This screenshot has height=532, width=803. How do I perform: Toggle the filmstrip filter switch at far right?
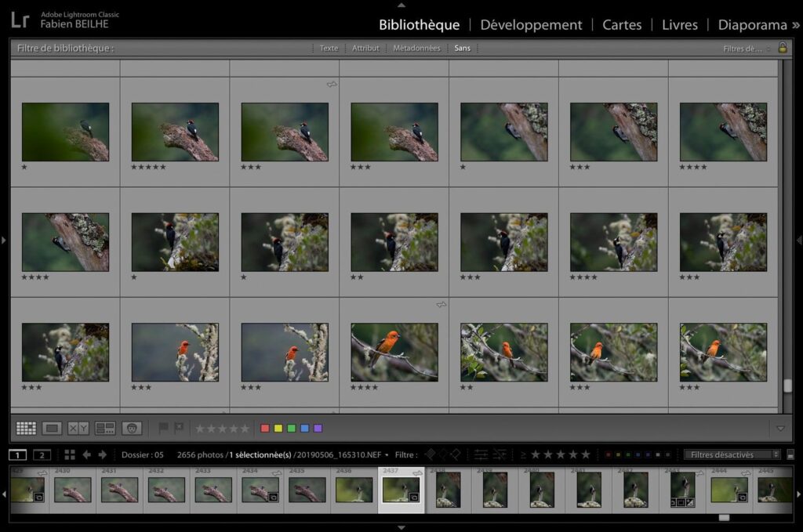(790, 455)
